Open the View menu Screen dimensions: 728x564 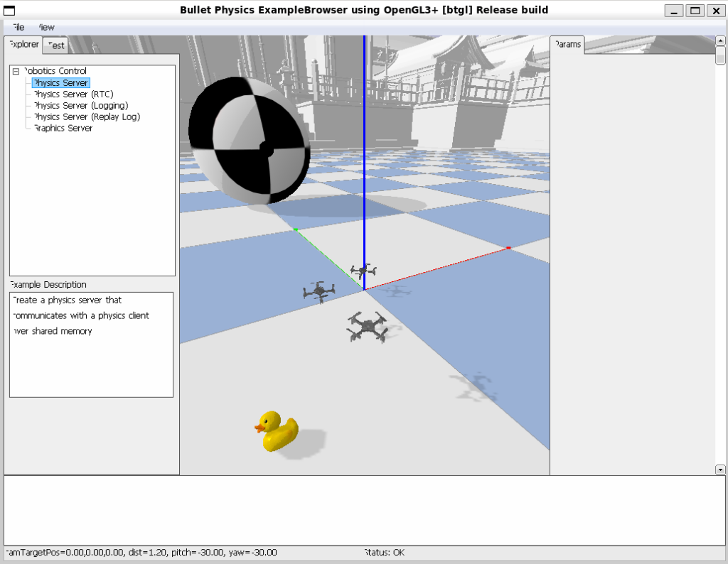pyautogui.click(x=45, y=27)
